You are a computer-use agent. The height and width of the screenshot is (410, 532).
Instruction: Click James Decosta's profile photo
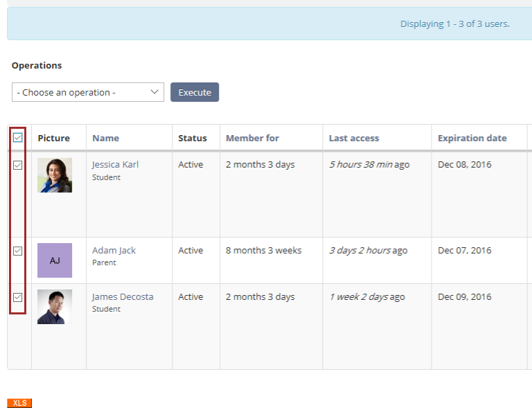(x=55, y=307)
